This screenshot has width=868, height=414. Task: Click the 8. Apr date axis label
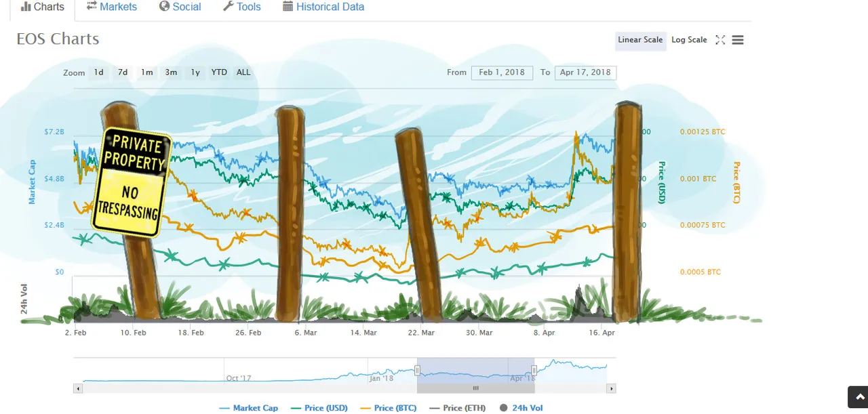[x=544, y=333]
